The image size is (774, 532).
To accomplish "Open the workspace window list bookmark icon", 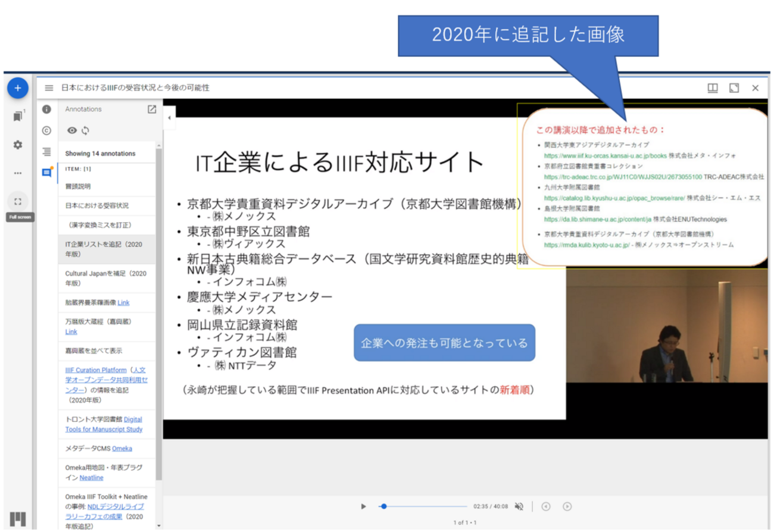I will [18, 116].
